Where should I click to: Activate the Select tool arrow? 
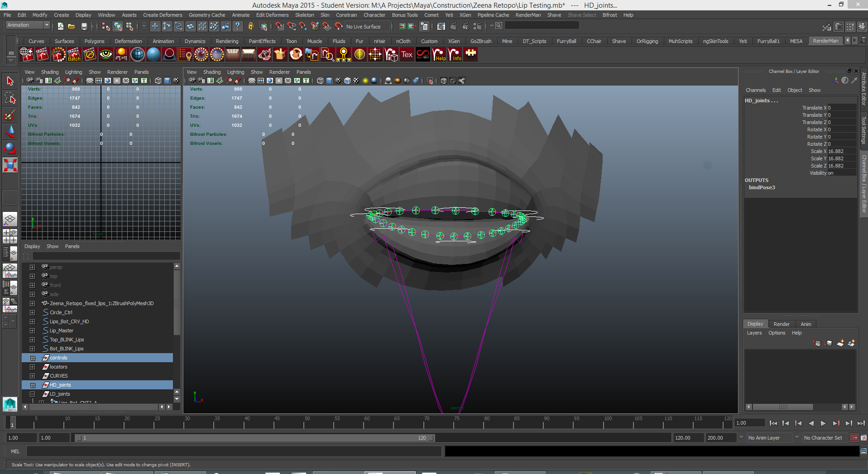(10, 81)
